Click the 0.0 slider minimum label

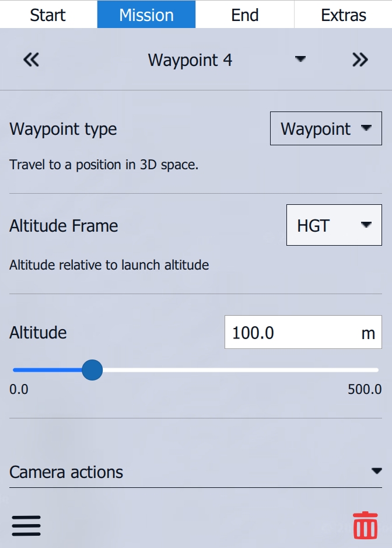[19, 389]
